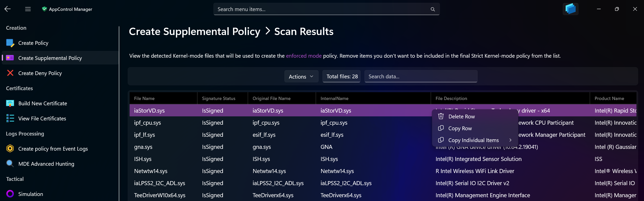Sort by File Description column header
The height and width of the screenshot is (201, 644).
(x=510, y=98)
